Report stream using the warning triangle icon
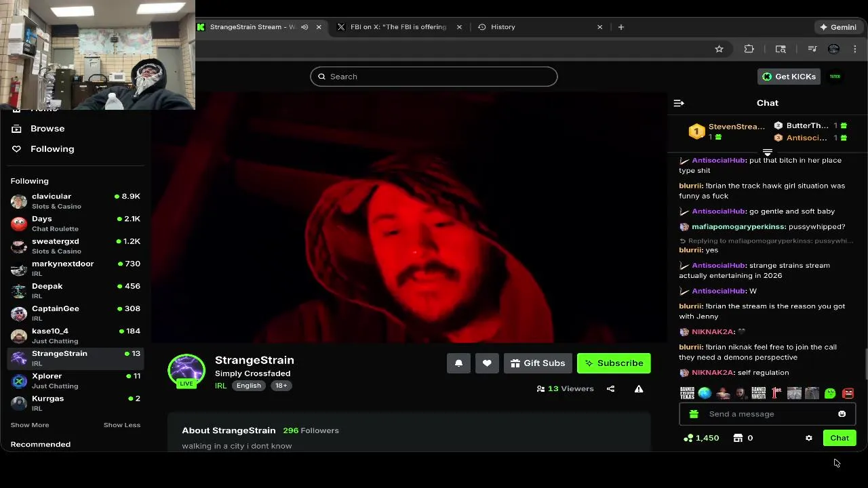The width and height of the screenshot is (868, 488). click(638, 389)
